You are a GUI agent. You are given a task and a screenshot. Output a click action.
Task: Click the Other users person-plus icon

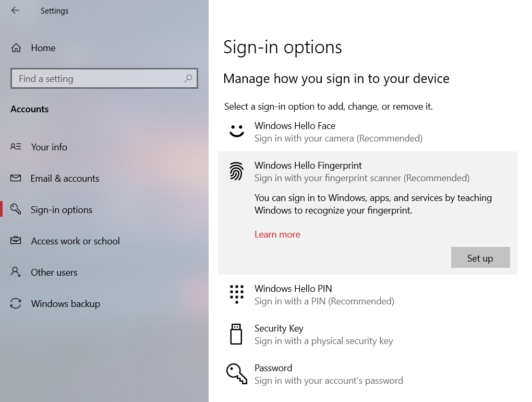pos(16,271)
